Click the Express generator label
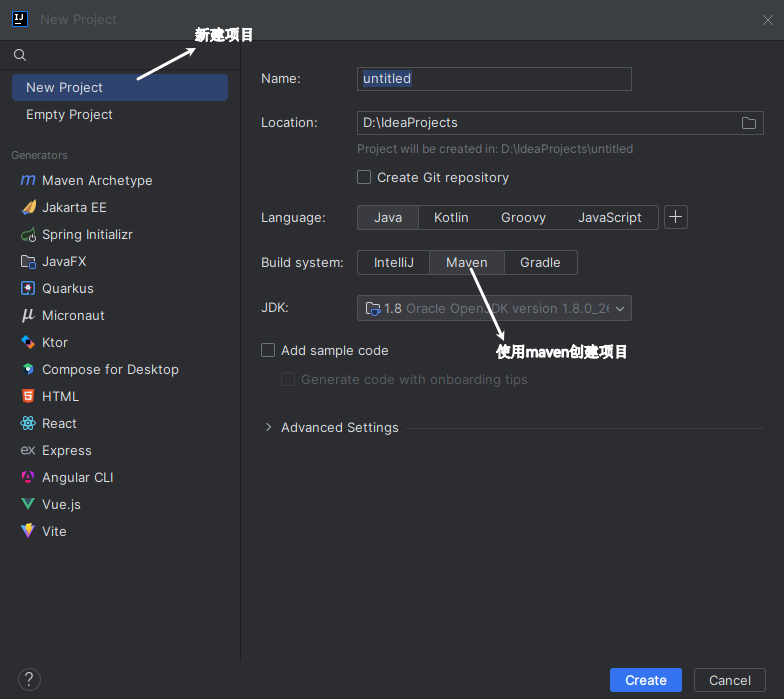Image resolution: width=784 pixels, height=699 pixels. [66, 450]
